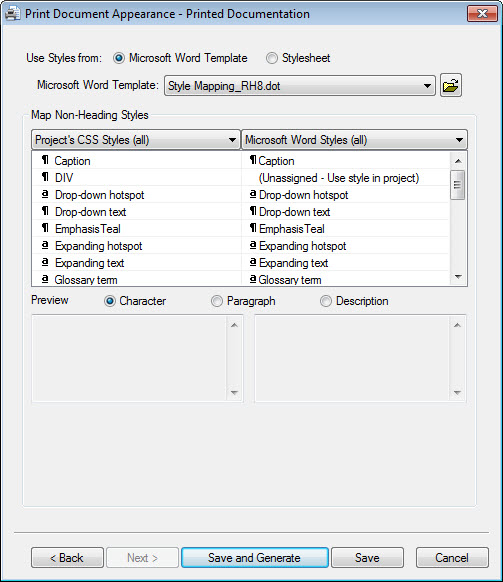This screenshot has height=582, width=503.
Task: Open the browse folder icon for templates
Action: coord(451,85)
